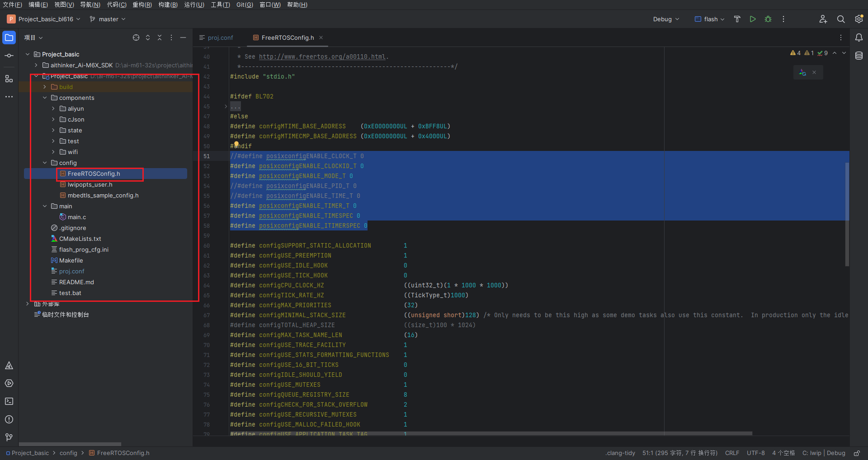Open the Database tool window icon
The image size is (868, 460).
(859, 56)
